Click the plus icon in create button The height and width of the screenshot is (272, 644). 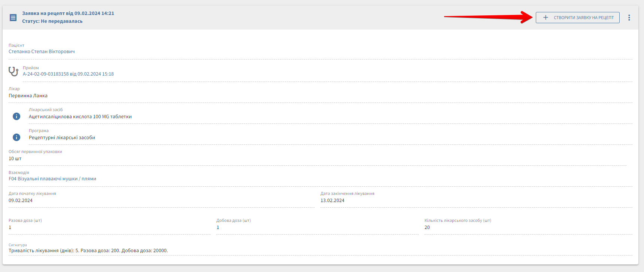(x=546, y=18)
